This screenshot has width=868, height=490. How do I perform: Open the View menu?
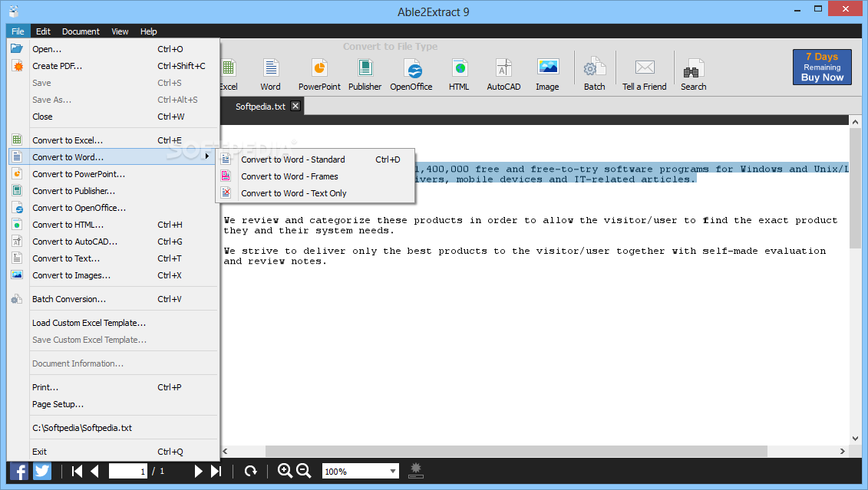click(120, 31)
